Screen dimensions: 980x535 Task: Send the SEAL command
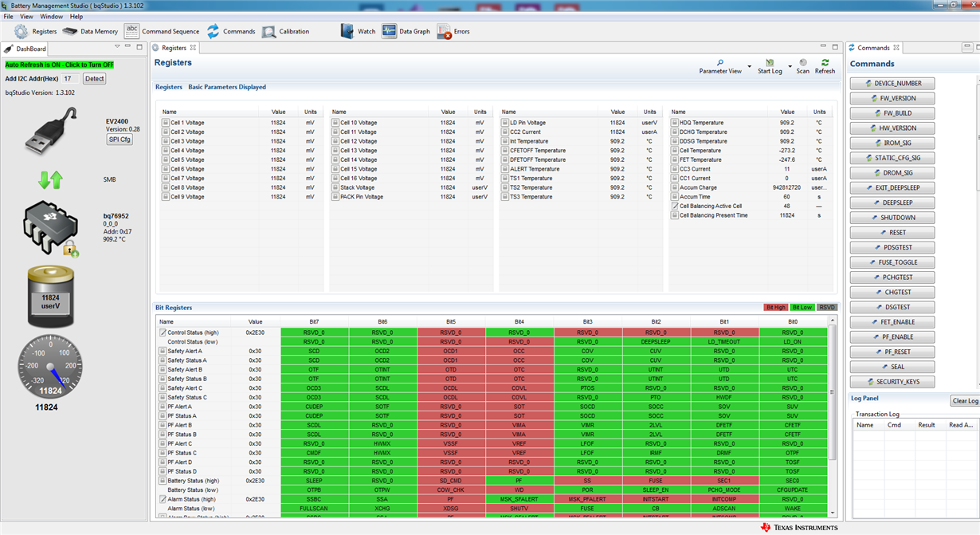[892, 367]
